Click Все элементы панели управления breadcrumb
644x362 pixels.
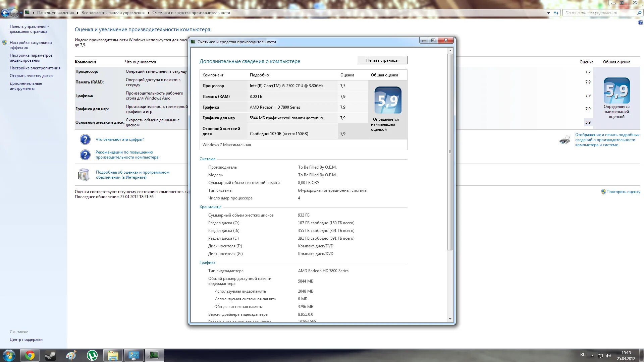113,13
